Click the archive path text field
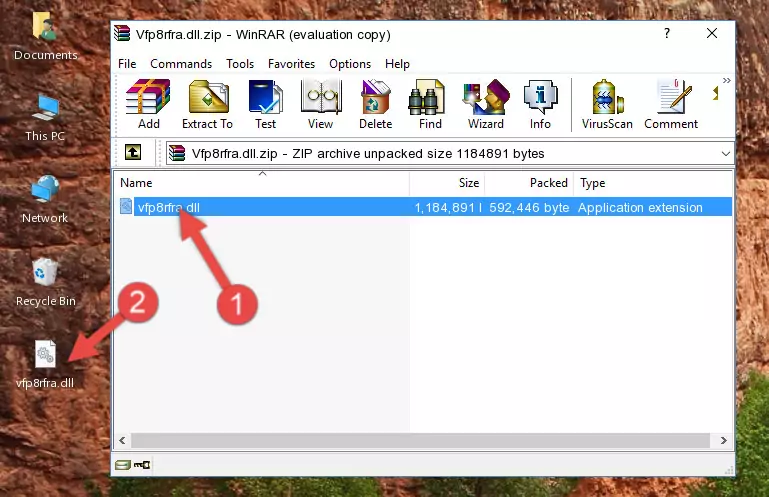The height and width of the screenshot is (497, 769). pyautogui.click(x=450, y=154)
